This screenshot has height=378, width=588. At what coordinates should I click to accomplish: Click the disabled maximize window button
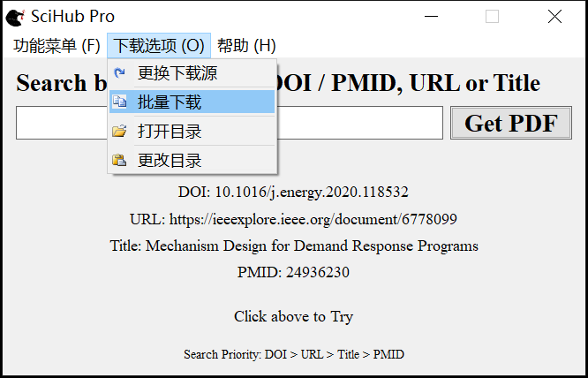coord(492,17)
